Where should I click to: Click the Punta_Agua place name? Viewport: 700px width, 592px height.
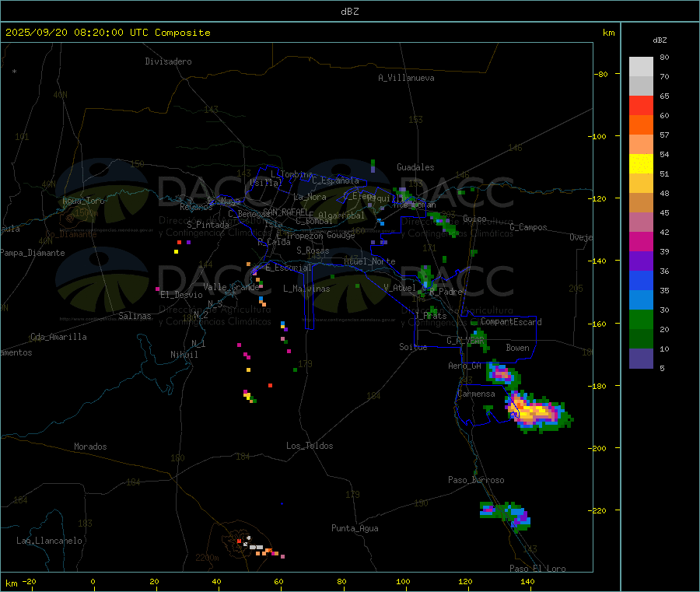coord(355,528)
